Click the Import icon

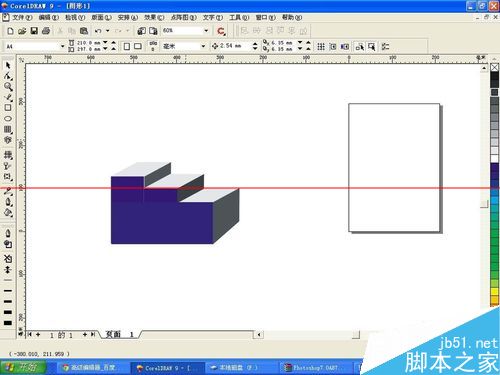point(141,31)
